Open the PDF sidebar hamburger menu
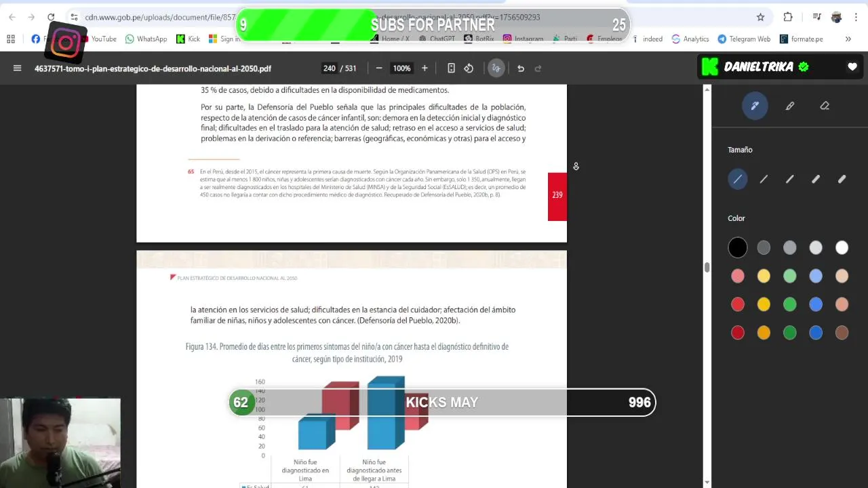Viewport: 868px width, 488px height. click(18, 68)
